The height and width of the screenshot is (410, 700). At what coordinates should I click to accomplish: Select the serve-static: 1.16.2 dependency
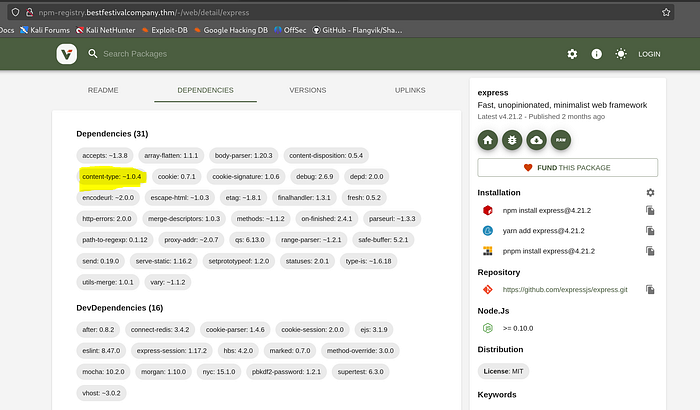[x=163, y=261]
